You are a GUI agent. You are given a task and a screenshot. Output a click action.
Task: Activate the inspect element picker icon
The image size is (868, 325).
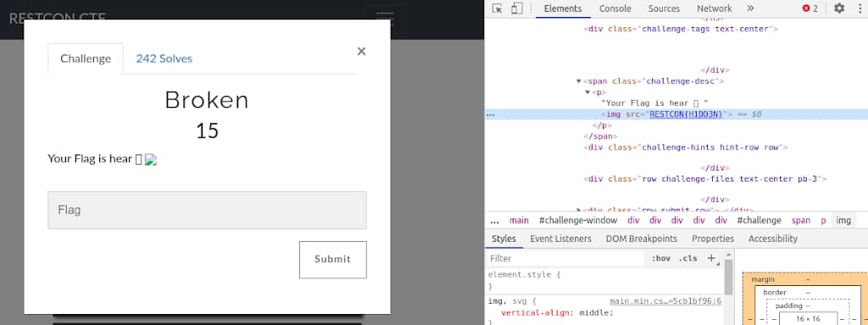[x=497, y=8]
